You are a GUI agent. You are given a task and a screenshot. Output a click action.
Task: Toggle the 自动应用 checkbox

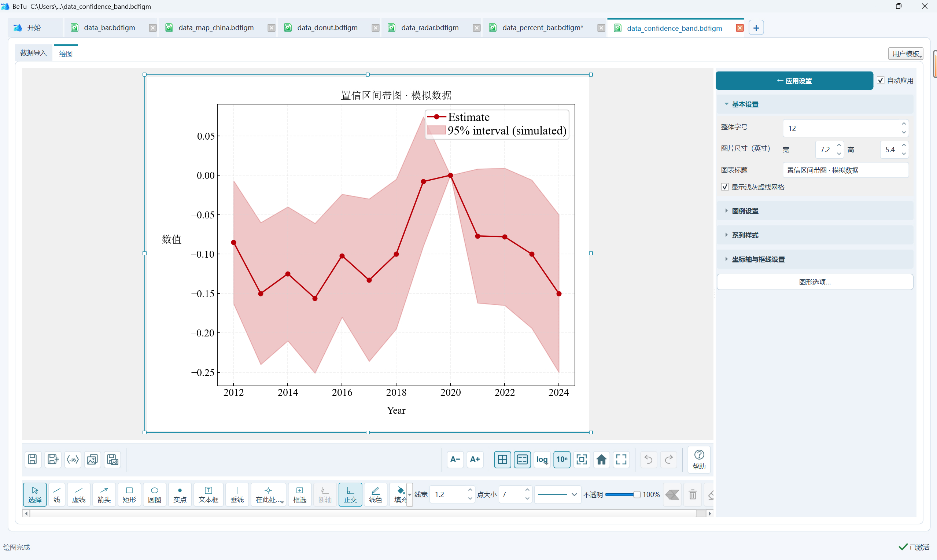click(881, 80)
